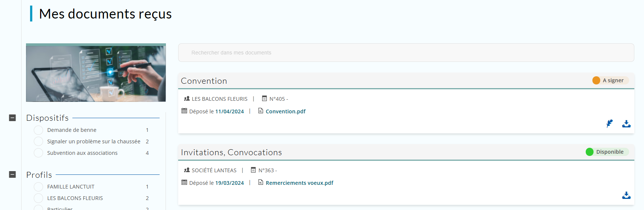Collapse the Profils section
The image size is (644, 210).
click(12, 174)
